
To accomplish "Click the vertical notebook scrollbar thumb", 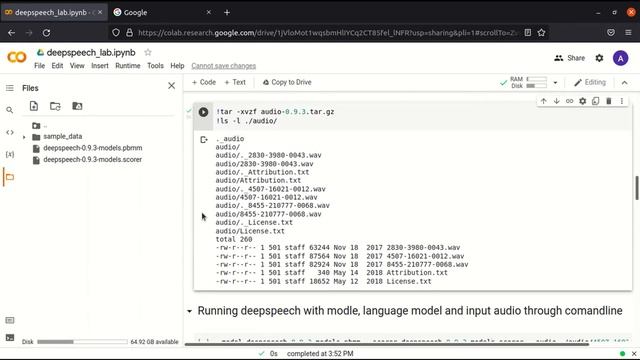I will (636, 188).
